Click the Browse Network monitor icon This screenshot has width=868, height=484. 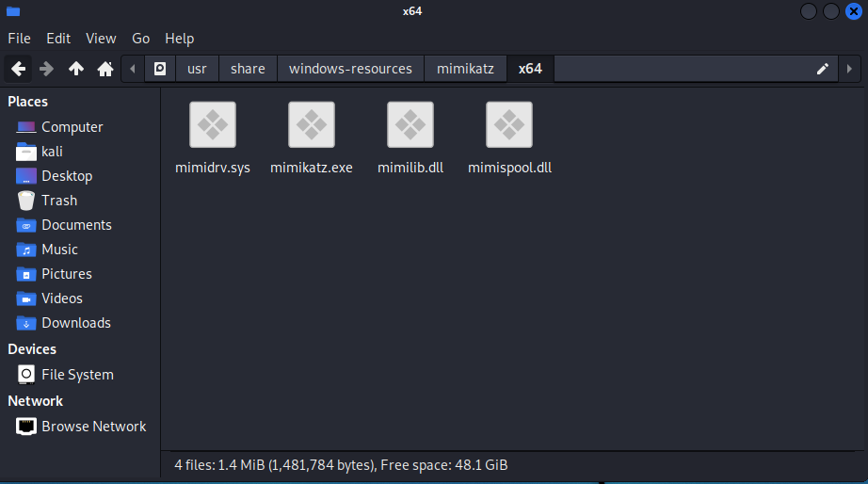point(26,427)
